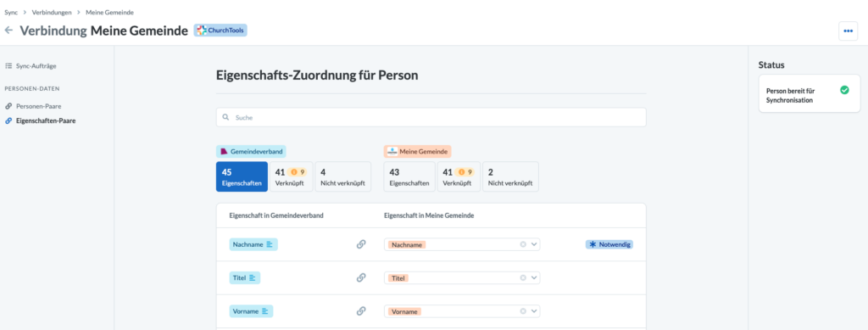Click the back arrow beside Verbindung title
This screenshot has width=868, height=330.
click(8, 31)
